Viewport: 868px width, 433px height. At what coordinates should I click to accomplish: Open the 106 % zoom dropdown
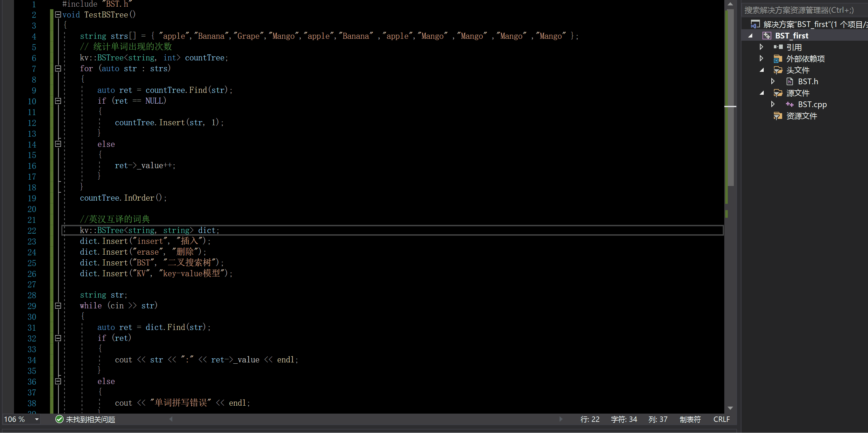[37, 419]
